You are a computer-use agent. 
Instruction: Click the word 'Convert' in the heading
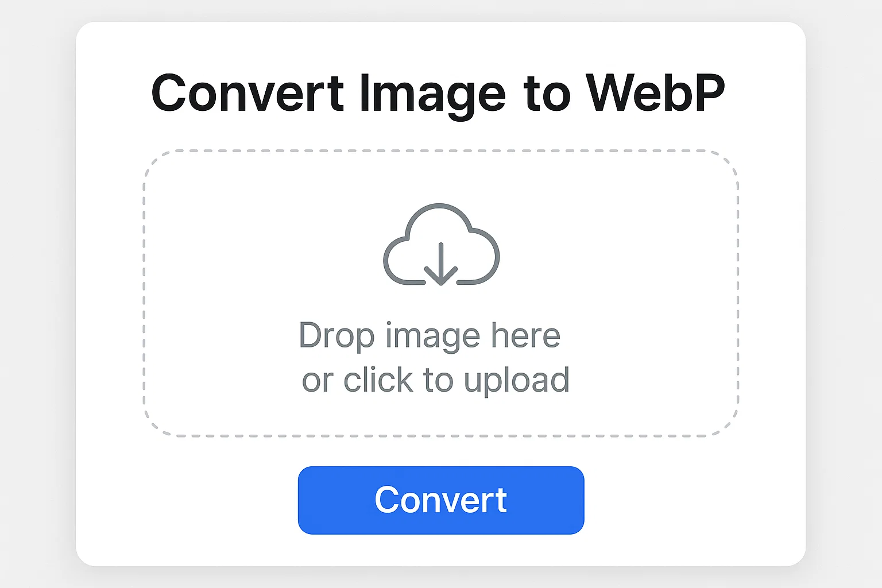pyautogui.click(x=247, y=92)
